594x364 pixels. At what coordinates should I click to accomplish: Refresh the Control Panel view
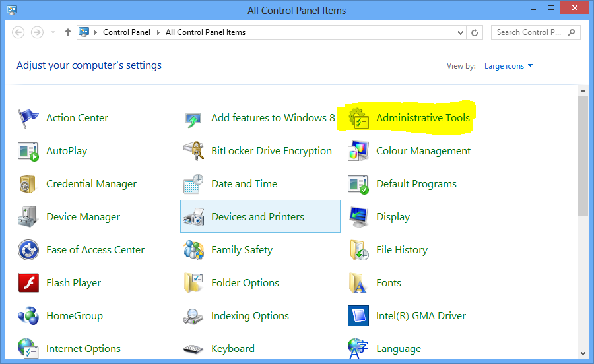pyautogui.click(x=475, y=32)
